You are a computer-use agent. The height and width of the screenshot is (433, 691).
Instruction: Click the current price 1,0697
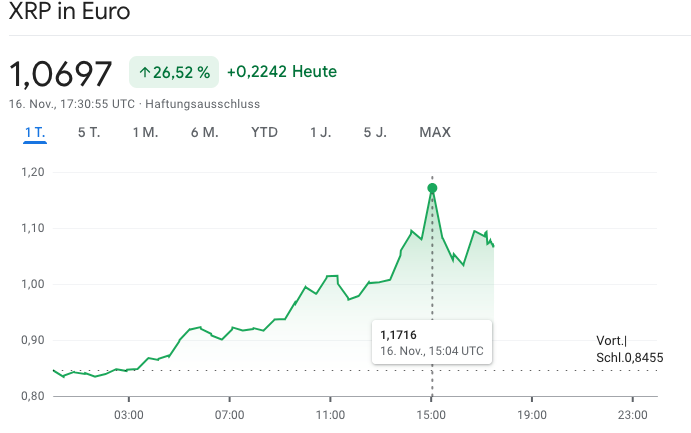point(61,73)
